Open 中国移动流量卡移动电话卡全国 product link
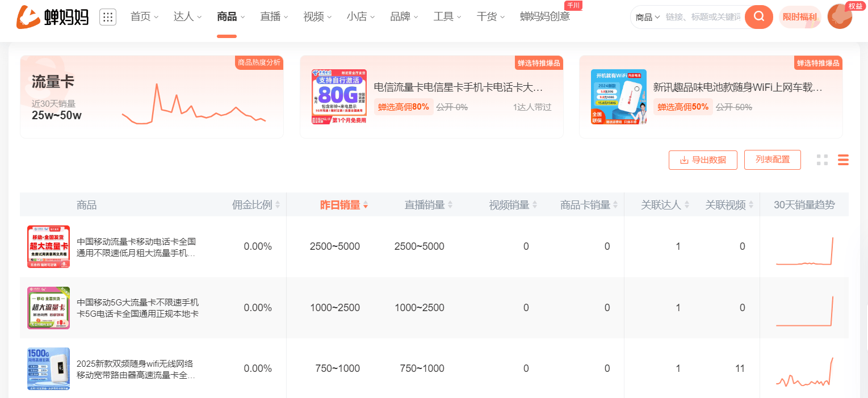 pyautogui.click(x=136, y=246)
